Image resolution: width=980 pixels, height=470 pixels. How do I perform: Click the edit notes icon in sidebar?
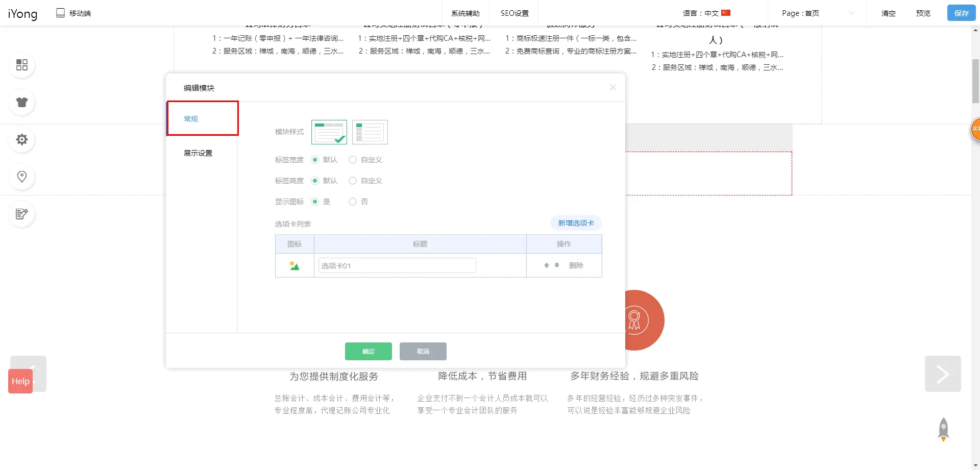click(22, 214)
